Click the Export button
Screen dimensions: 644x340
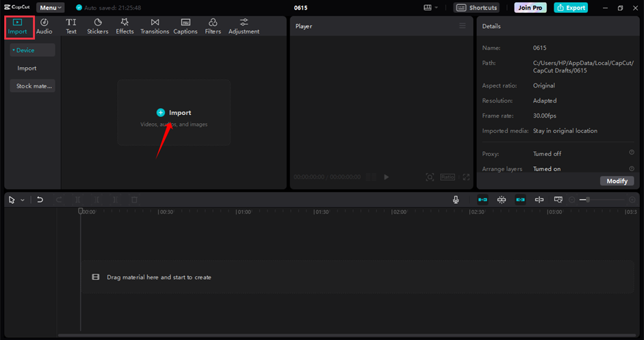571,8
